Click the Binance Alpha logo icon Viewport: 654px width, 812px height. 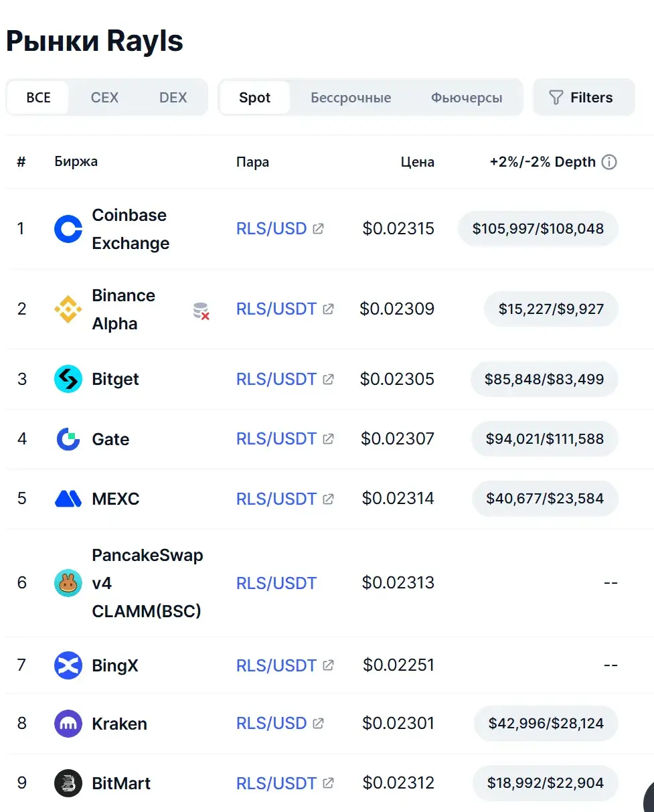(x=68, y=309)
